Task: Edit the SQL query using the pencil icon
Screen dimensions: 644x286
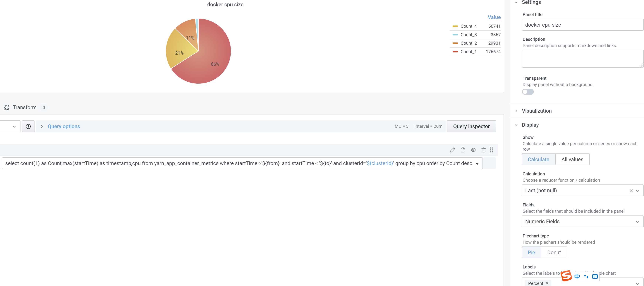Action: point(453,150)
